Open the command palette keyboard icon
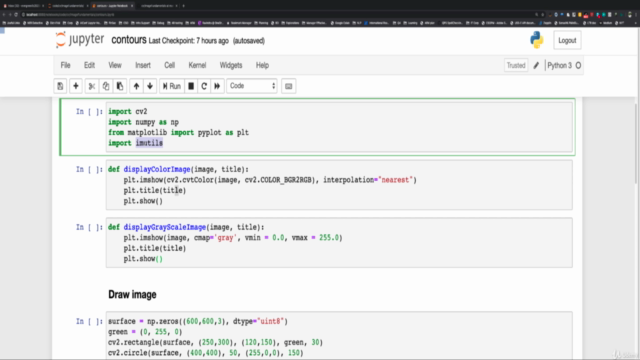The width and height of the screenshot is (640, 360). (x=289, y=86)
